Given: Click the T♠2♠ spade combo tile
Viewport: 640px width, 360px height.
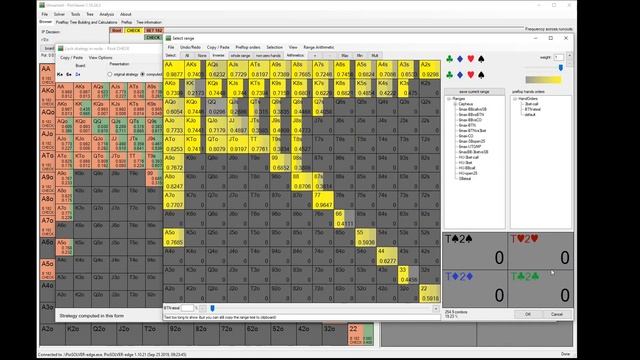Looking at the screenshot, I should coord(475,251).
